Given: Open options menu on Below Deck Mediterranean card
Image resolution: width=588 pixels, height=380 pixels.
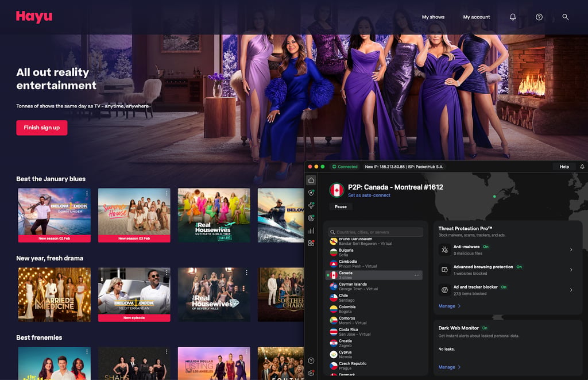Looking at the screenshot, I should (167, 272).
